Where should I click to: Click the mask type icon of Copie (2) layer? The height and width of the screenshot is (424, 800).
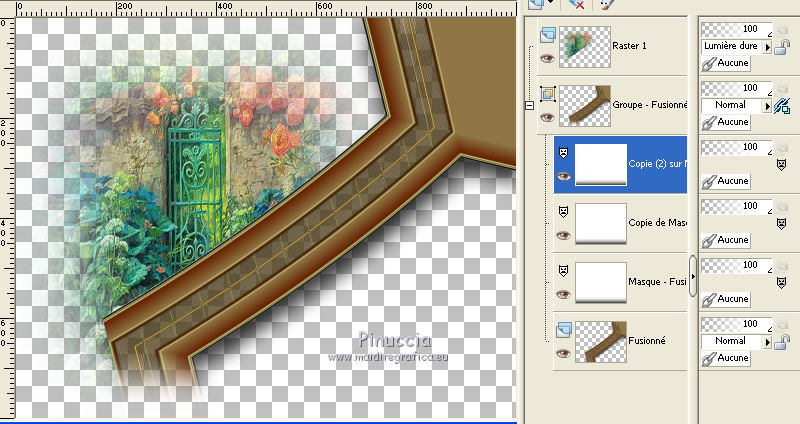point(563,152)
